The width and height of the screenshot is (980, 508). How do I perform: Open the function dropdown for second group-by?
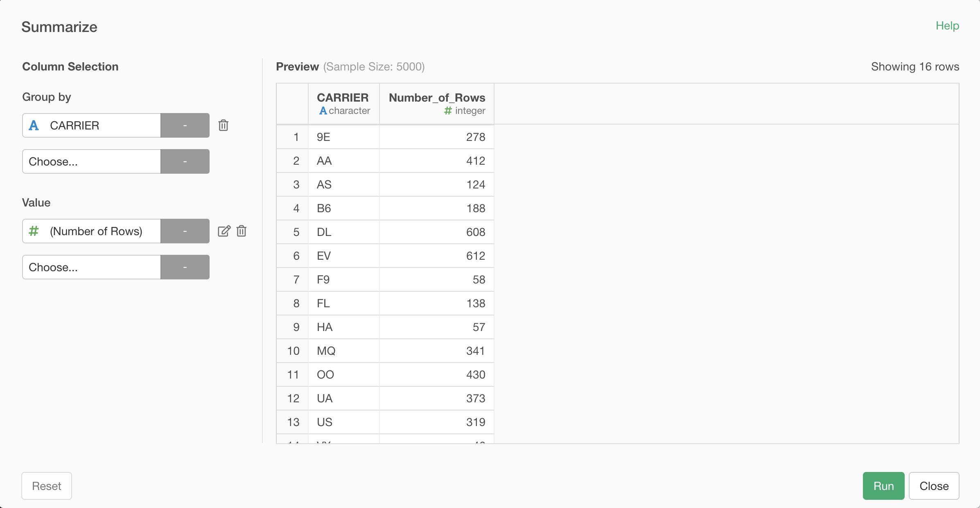pos(185,161)
